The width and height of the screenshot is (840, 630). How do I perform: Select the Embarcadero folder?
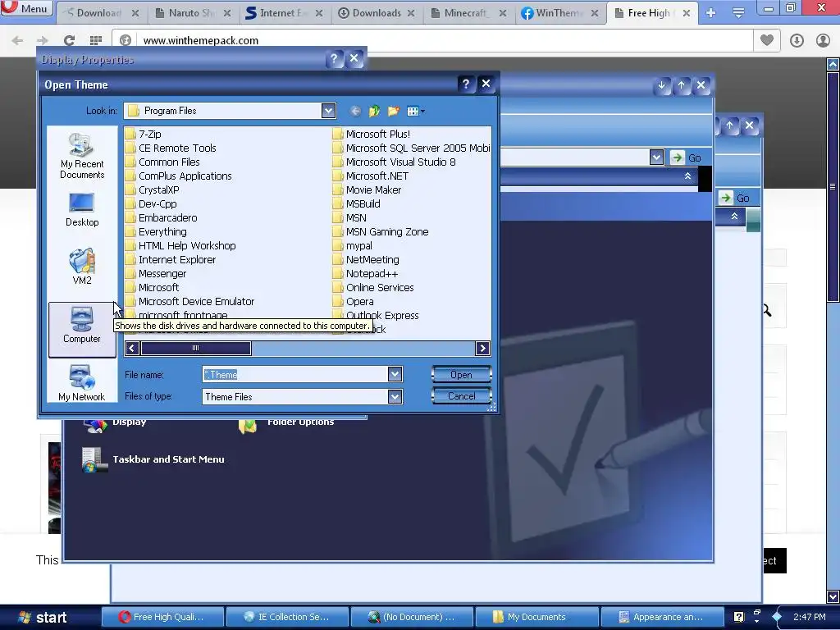(162, 217)
